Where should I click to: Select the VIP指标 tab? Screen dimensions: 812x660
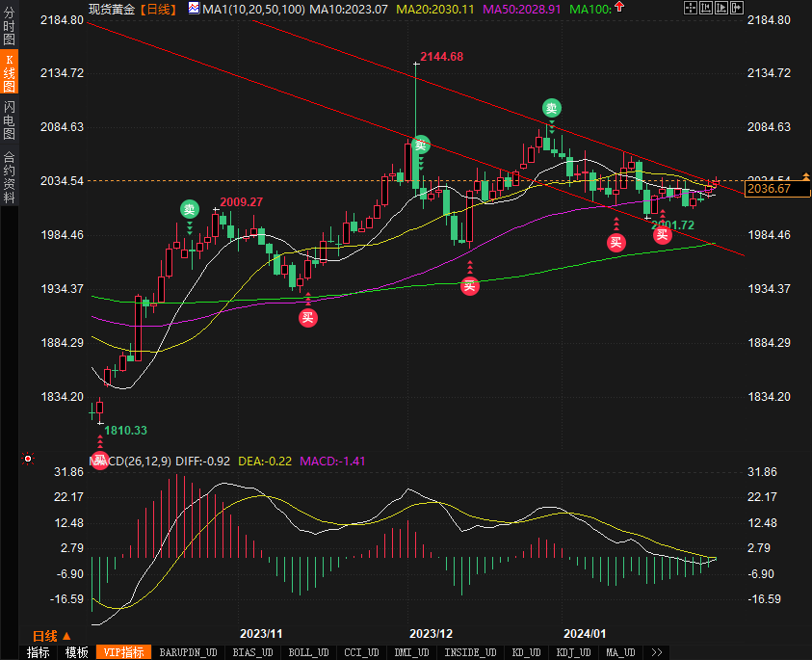[123, 652]
